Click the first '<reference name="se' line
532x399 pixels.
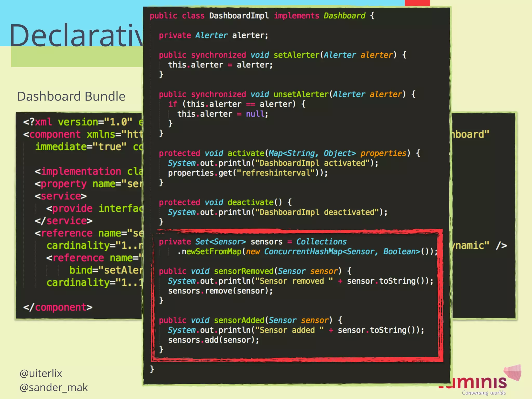click(89, 234)
